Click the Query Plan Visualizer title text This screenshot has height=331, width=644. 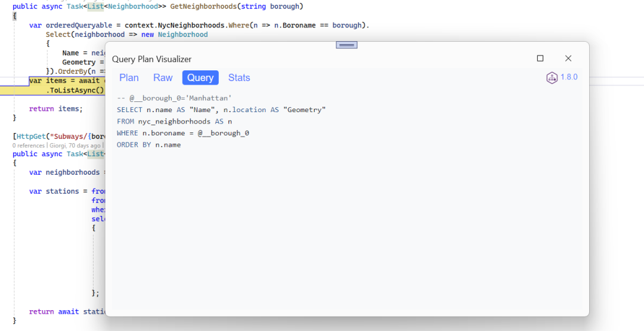pos(151,59)
